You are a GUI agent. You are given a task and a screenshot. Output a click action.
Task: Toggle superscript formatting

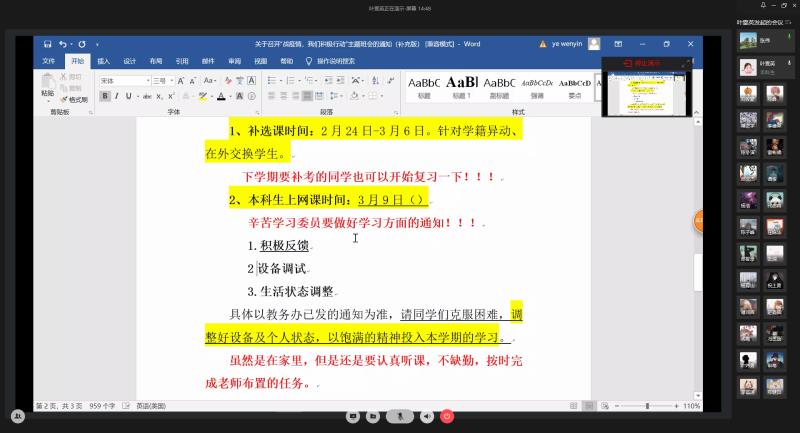coord(171,96)
